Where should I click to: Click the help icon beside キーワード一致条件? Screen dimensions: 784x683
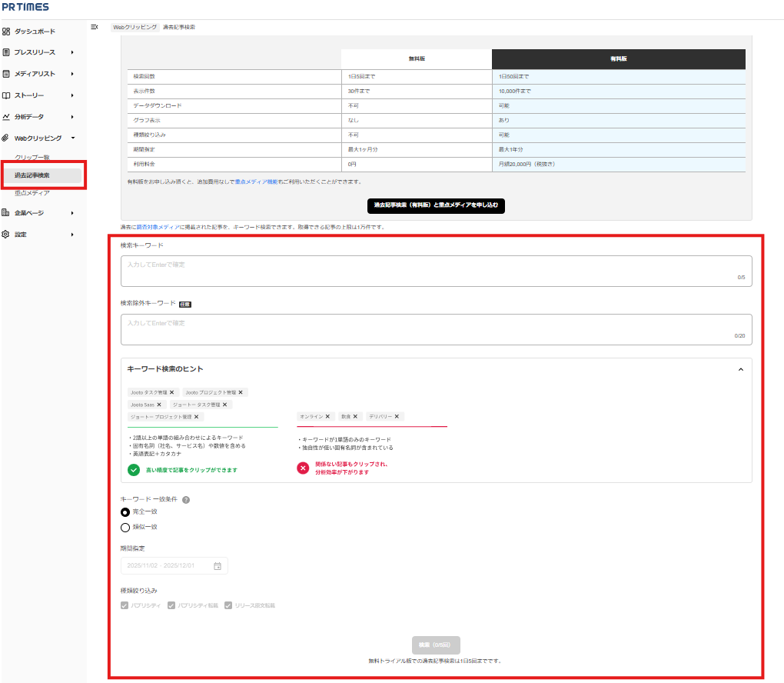(x=186, y=499)
